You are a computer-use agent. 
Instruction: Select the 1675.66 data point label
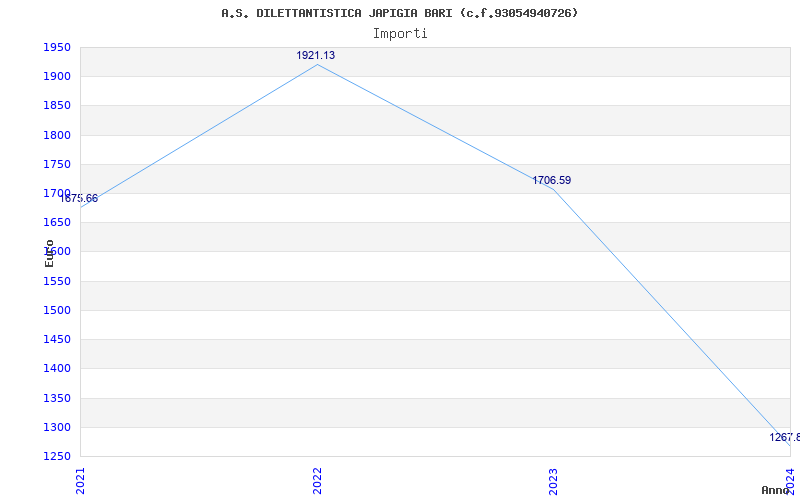[x=79, y=198]
